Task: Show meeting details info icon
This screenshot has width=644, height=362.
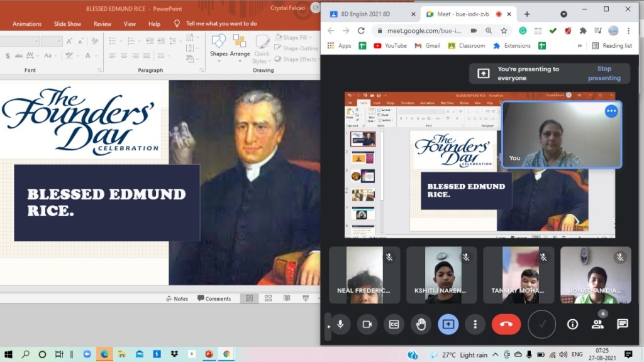Action: [x=572, y=324]
